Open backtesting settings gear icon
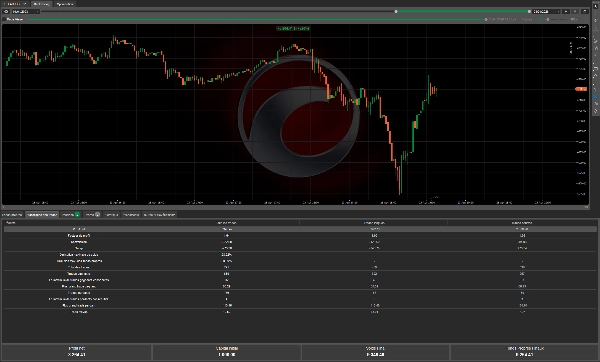Image resolution: width=600 pixels, height=362 pixels. [x=6, y=11]
